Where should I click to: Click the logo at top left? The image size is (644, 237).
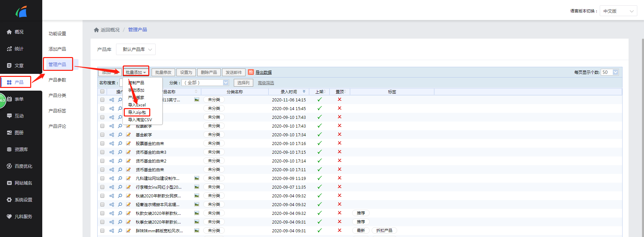coord(21,12)
